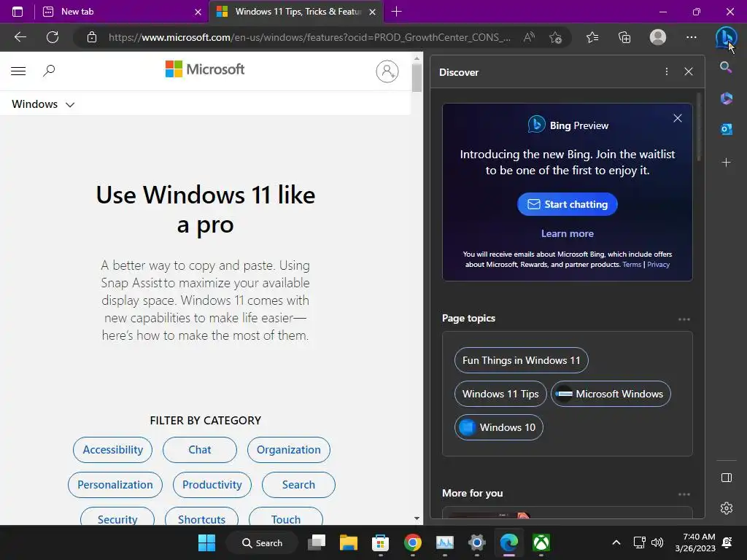Open the browser profile menu
Image resolution: width=747 pixels, height=560 pixels.
pyautogui.click(x=658, y=37)
